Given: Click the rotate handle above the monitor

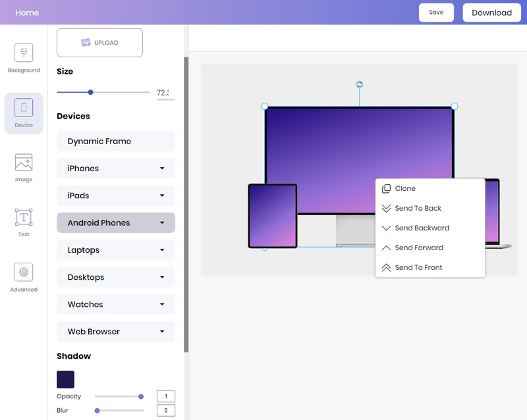Looking at the screenshot, I should pyautogui.click(x=360, y=84).
